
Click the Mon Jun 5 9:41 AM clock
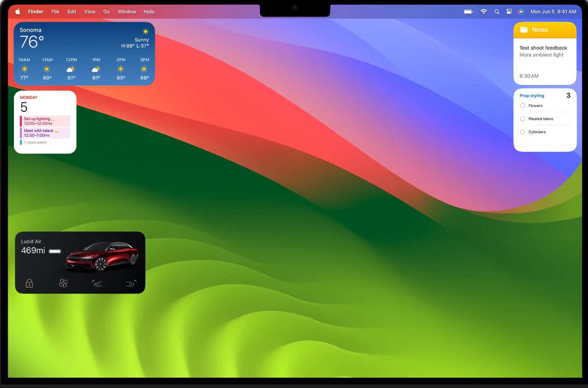[x=553, y=11]
